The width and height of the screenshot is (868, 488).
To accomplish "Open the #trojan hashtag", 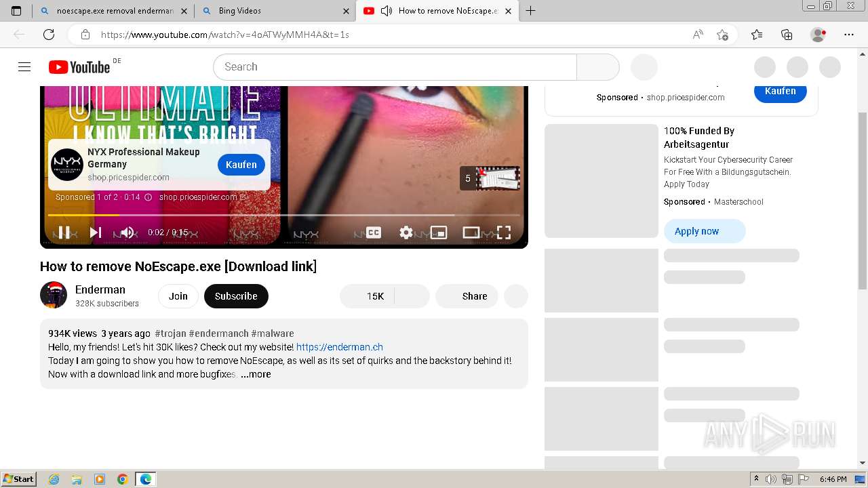I will click(170, 333).
